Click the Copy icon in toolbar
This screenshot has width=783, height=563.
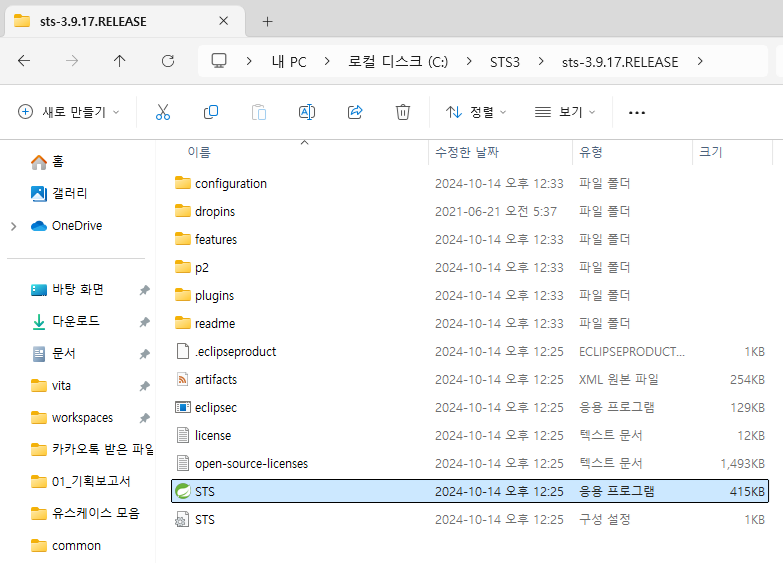click(211, 112)
